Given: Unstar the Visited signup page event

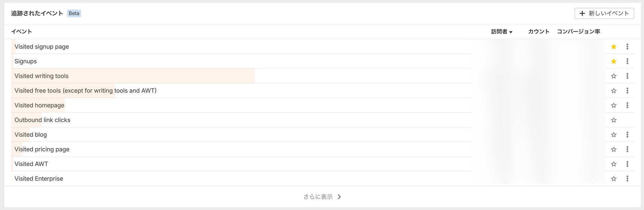Looking at the screenshot, I should 614,47.
